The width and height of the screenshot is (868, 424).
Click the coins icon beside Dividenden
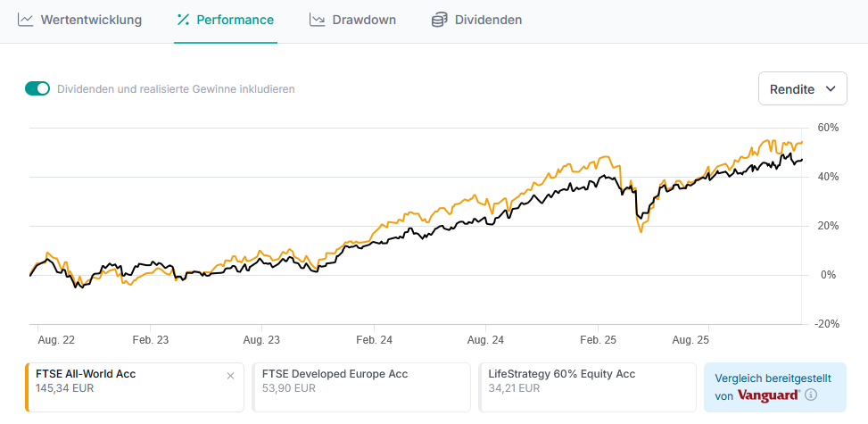[x=439, y=20]
